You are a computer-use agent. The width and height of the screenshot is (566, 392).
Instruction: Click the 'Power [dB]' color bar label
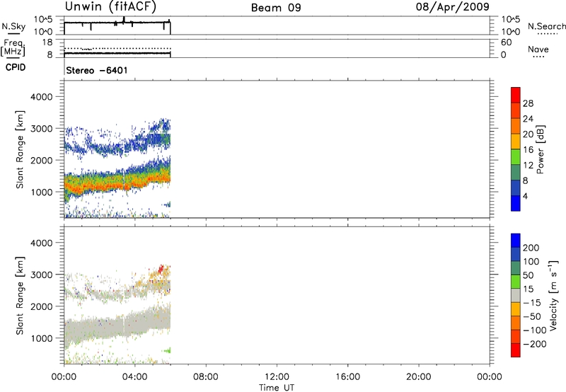pyautogui.click(x=541, y=149)
